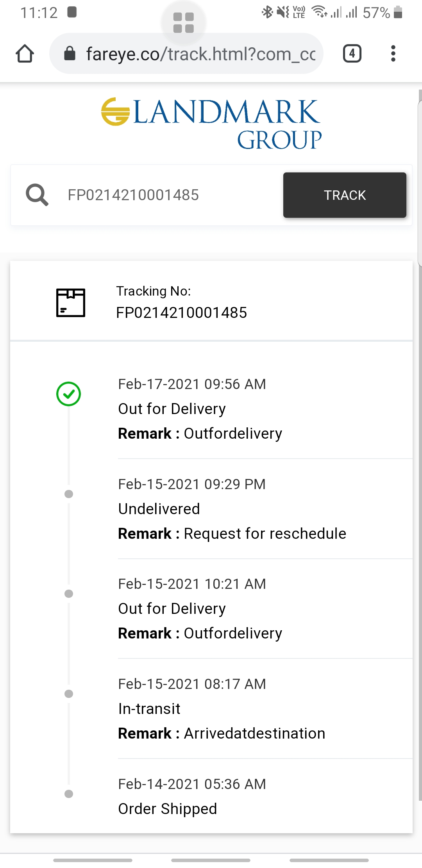This screenshot has height=868, width=422.
Task: Open the tab switcher showing 4 tabs
Action: [x=352, y=54]
